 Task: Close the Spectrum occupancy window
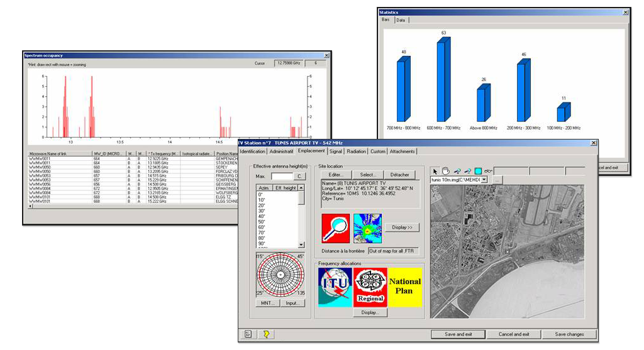tap(326, 55)
